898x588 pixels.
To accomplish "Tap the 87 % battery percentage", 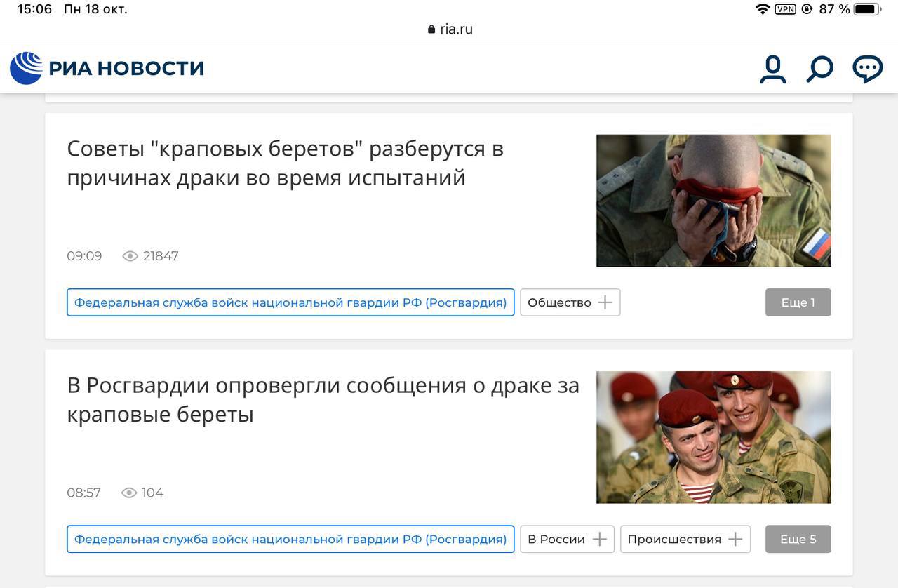I will click(834, 9).
